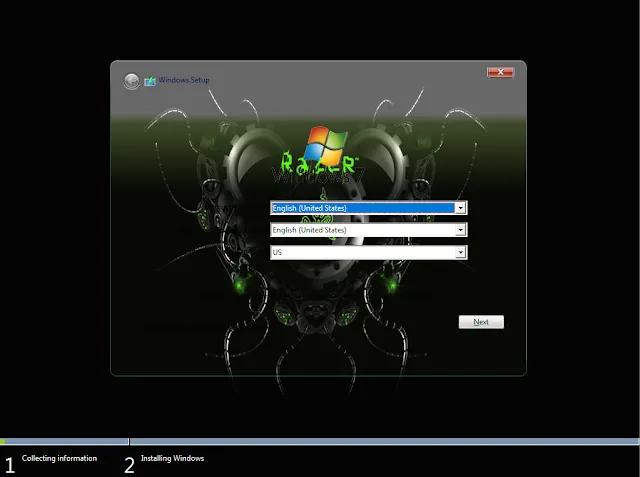Click the setup progress bar at bottom
Viewport: 640px width, 477px height.
click(320, 441)
